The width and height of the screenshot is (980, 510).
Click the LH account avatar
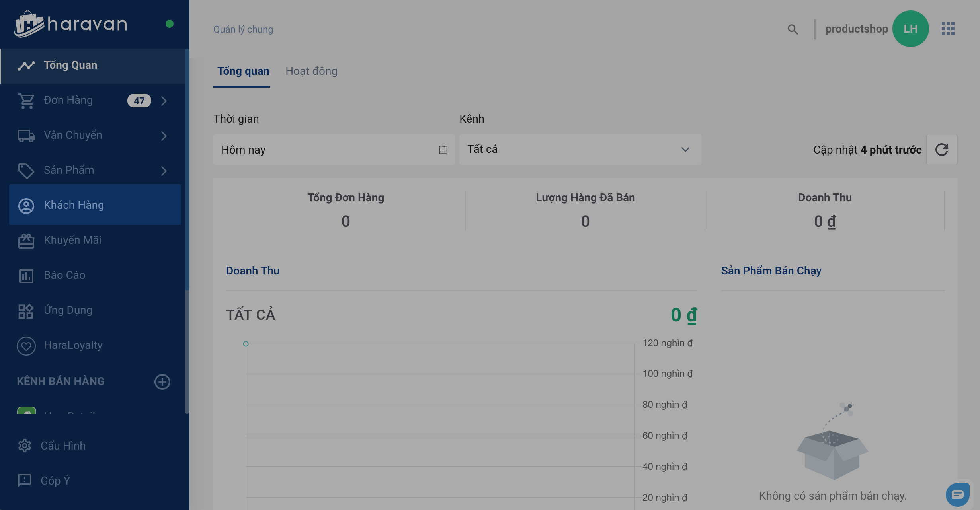click(x=910, y=29)
